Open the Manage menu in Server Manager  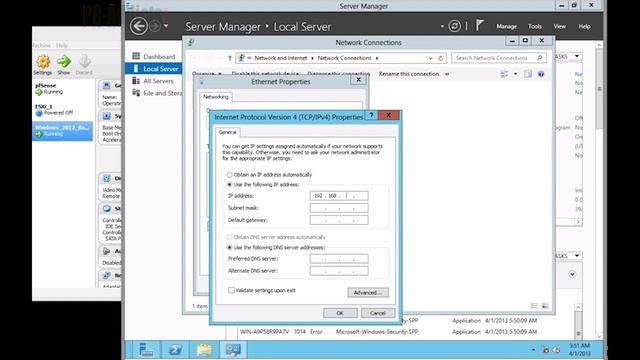point(507,26)
